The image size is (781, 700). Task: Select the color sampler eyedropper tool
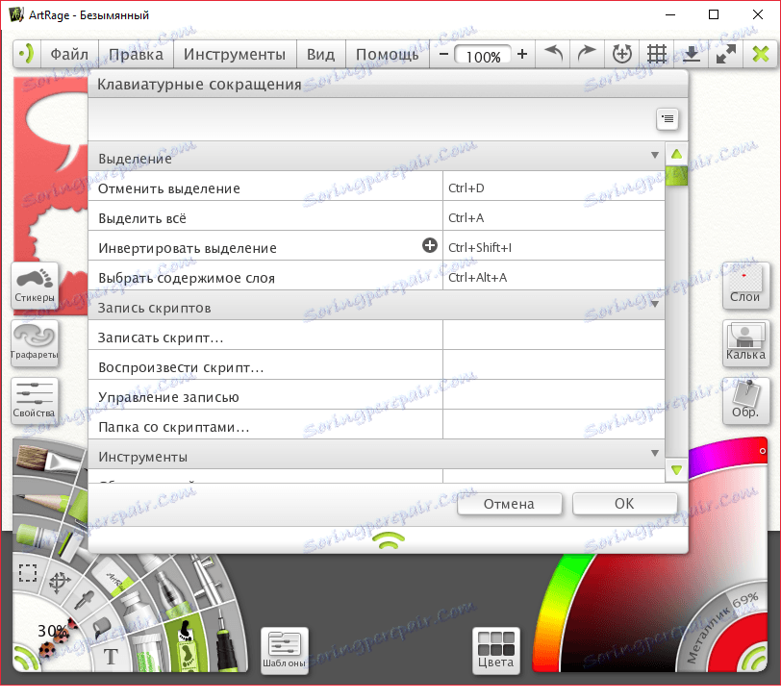pos(84,600)
